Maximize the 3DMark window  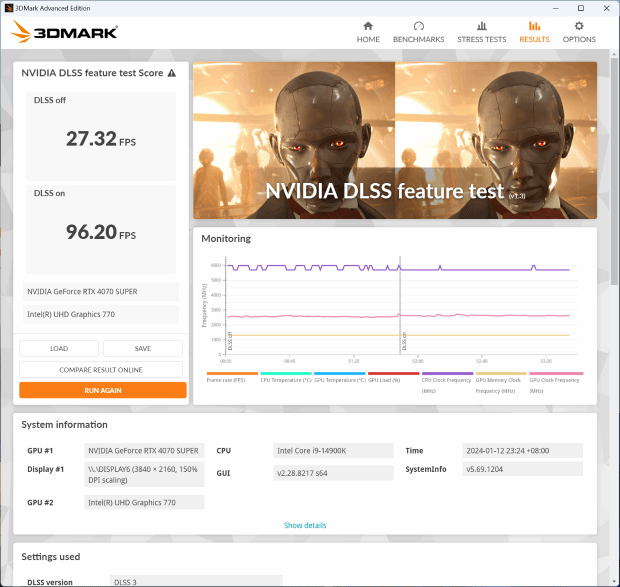click(x=580, y=8)
